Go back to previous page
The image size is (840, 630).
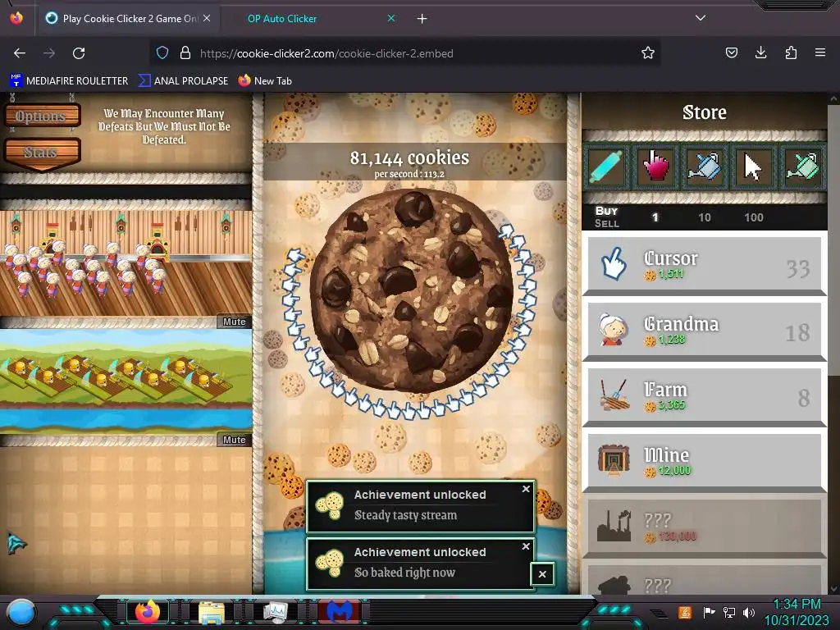(x=20, y=53)
